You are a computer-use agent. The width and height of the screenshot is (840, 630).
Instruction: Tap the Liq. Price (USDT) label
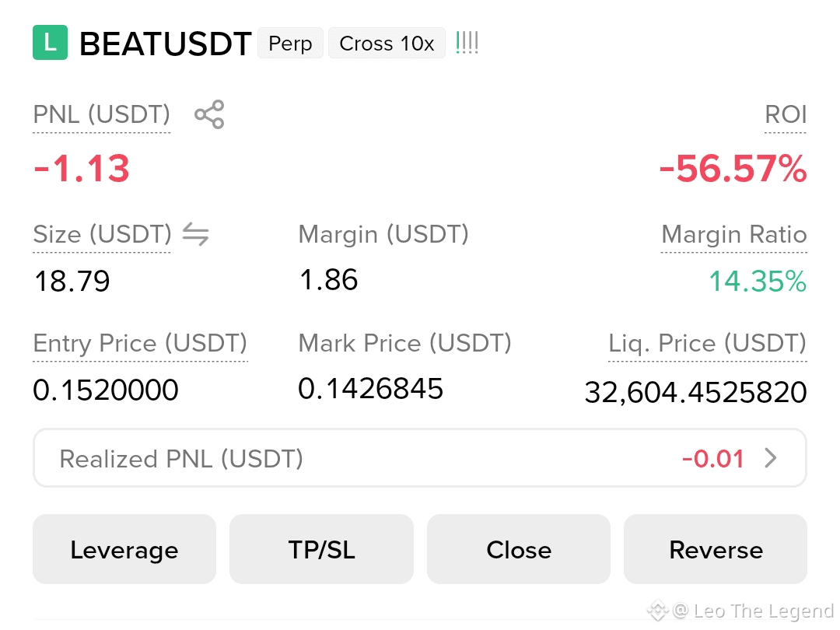(707, 344)
